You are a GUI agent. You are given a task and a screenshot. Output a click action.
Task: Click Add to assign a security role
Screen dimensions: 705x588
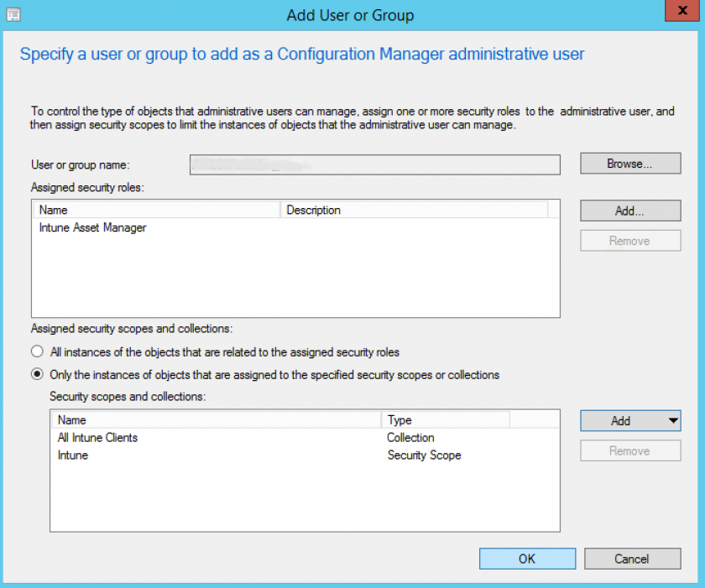coord(630,210)
